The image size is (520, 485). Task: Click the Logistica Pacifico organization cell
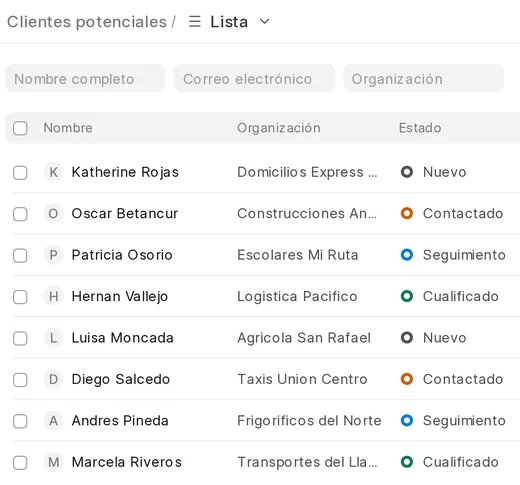click(297, 297)
